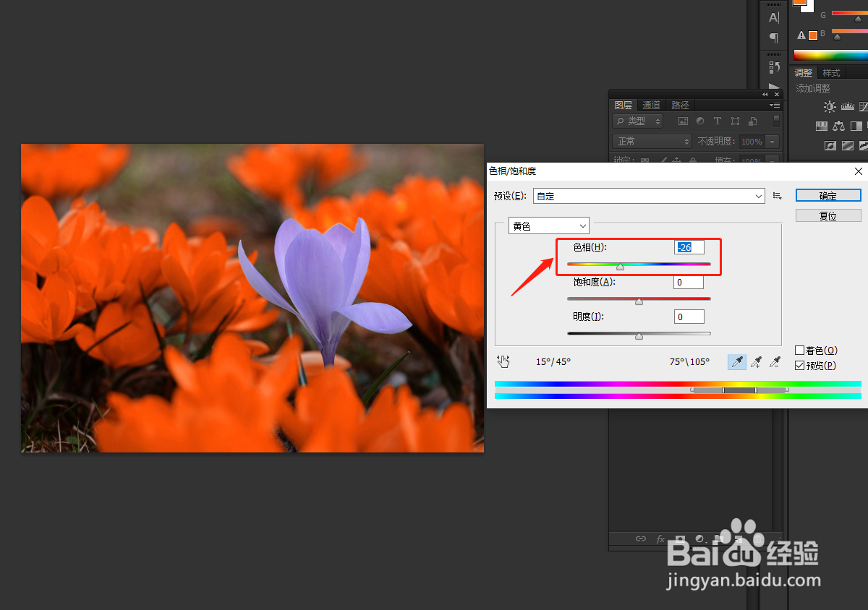The image size is (868, 610).
Task: Toggle the layer filter on/off switch
Action: coord(777,121)
